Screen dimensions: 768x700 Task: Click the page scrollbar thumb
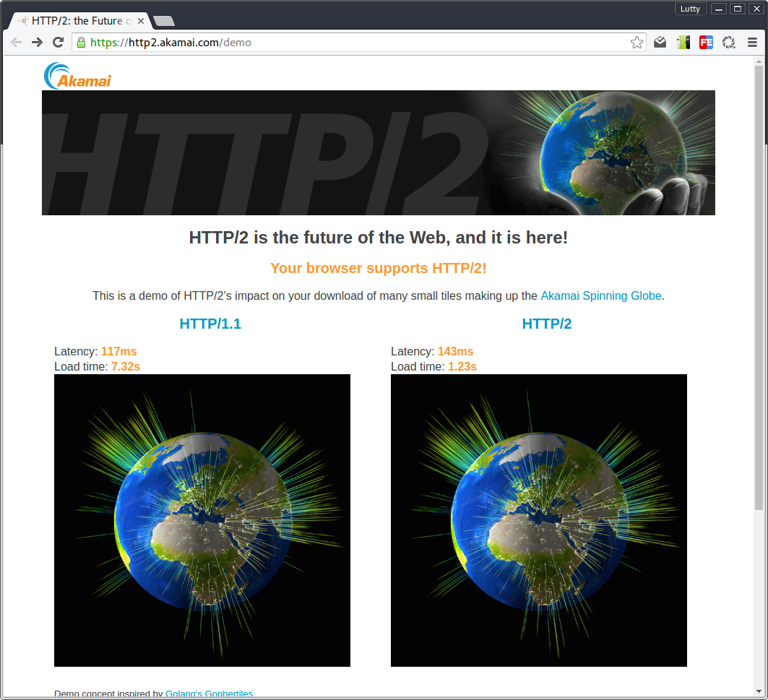point(759,288)
